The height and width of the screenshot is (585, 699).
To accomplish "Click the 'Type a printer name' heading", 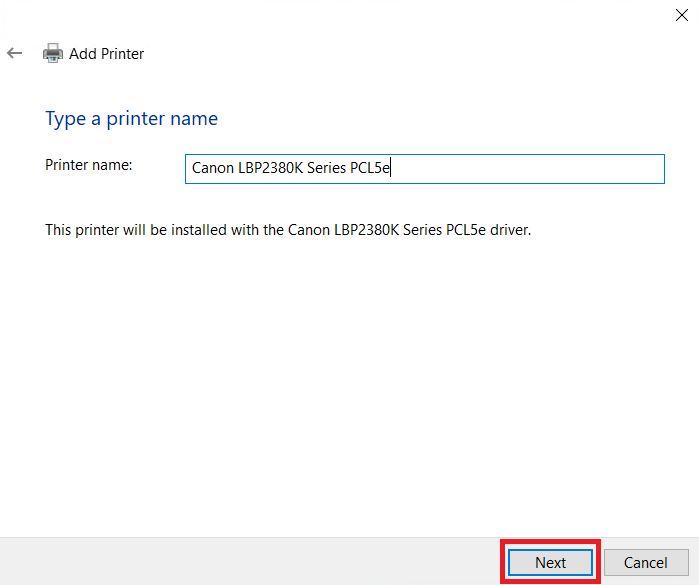I will coord(132,119).
